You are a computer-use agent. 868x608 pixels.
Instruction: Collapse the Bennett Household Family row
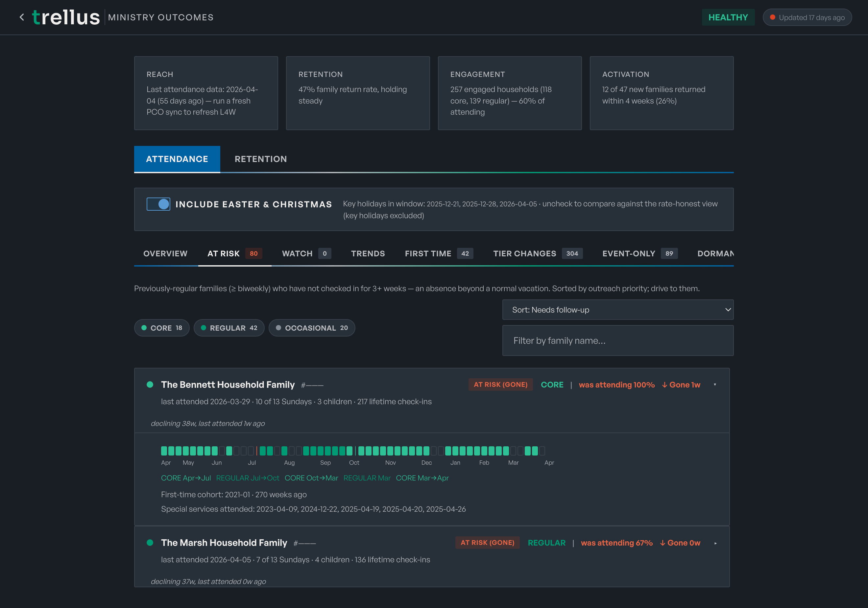coord(715,385)
